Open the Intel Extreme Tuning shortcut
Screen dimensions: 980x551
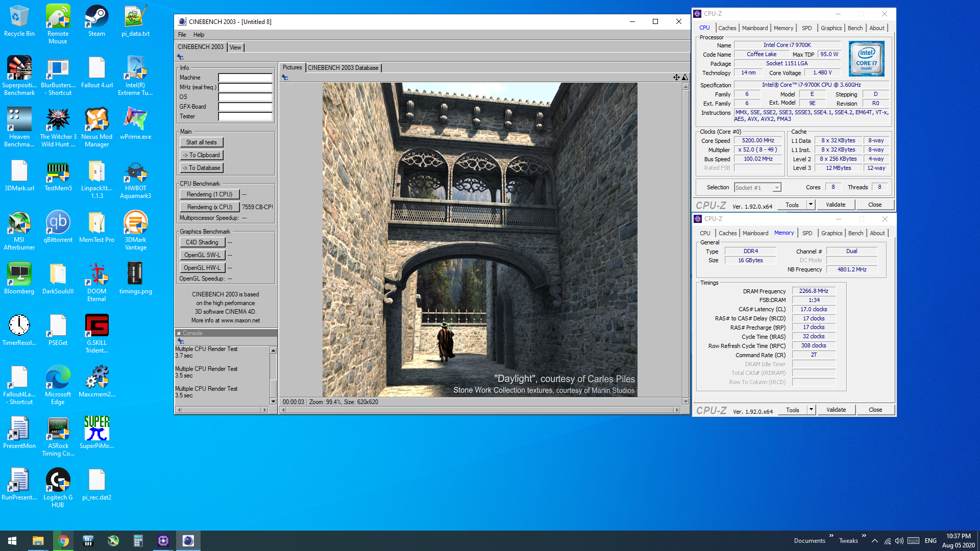pos(135,76)
